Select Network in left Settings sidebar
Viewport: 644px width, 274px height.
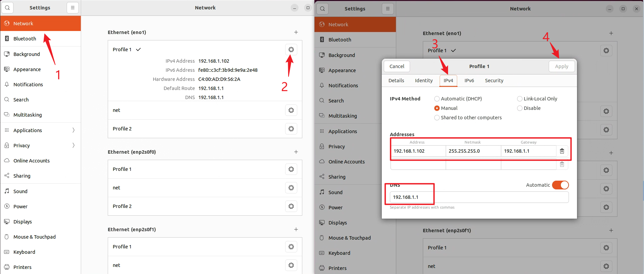[40, 24]
